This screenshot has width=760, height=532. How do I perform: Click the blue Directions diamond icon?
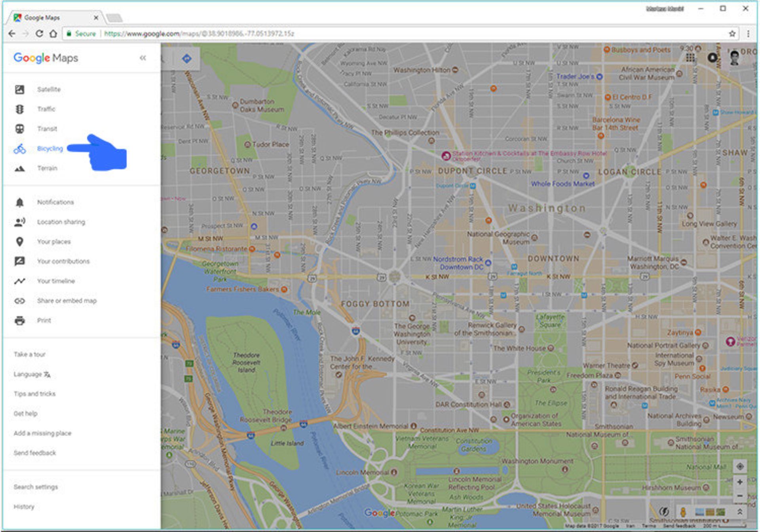tap(186, 59)
